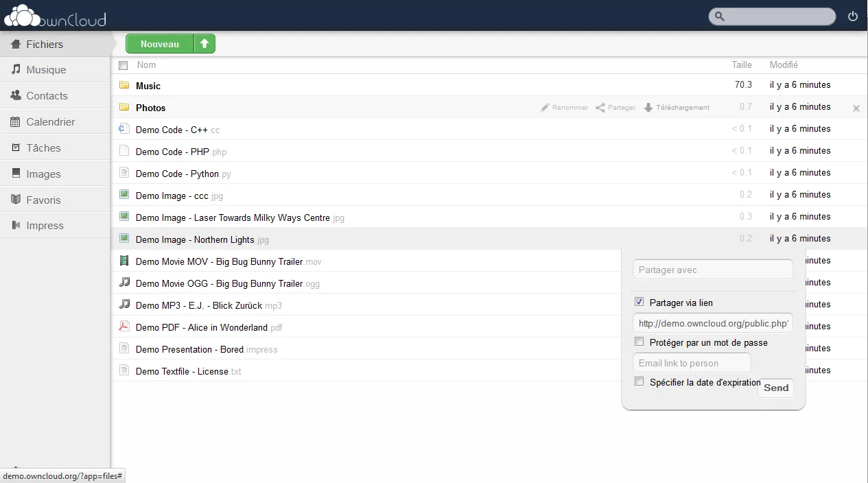Click the C++ file icon
868x483 pixels.
(124, 129)
